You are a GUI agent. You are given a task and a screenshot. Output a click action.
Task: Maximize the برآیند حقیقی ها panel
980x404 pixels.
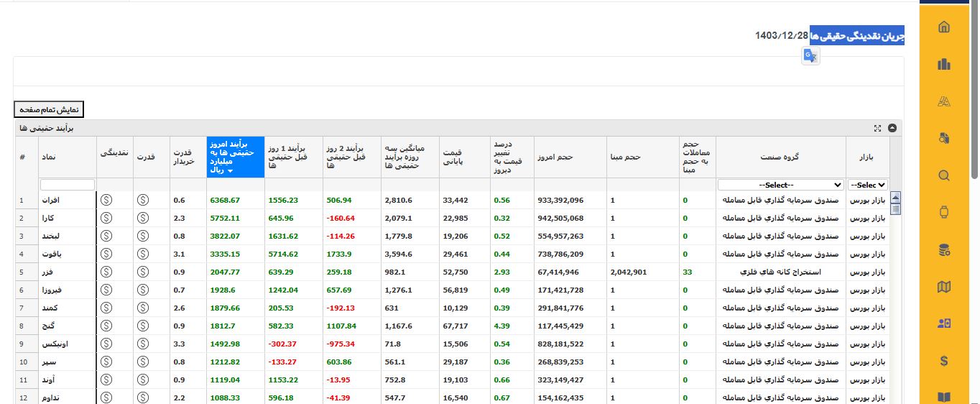pyautogui.click(x=877, y=128)
